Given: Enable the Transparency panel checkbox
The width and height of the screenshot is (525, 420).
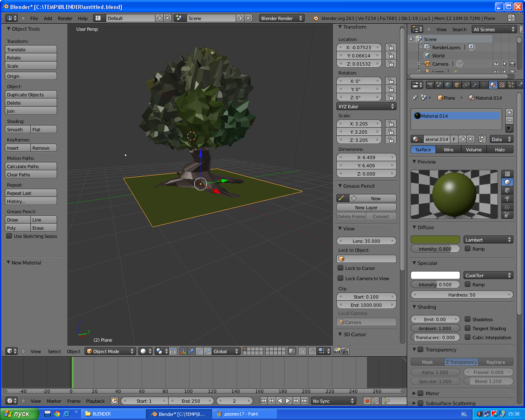Looking at the screenshot, I should point(420,349).
